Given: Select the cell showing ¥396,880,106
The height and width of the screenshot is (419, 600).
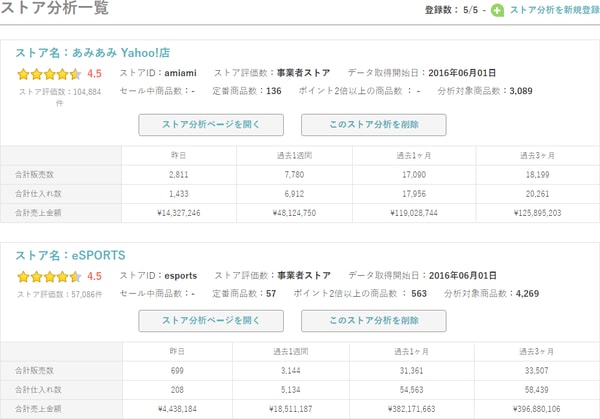Looking at the screenshot, I should point(537,409).
